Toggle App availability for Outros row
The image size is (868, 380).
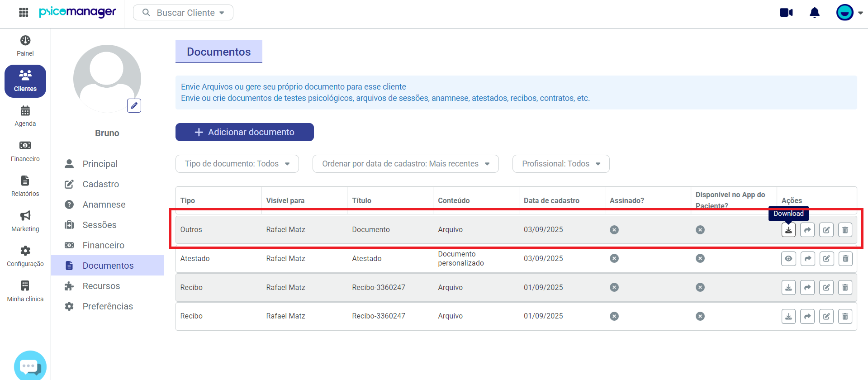(700, 230)
